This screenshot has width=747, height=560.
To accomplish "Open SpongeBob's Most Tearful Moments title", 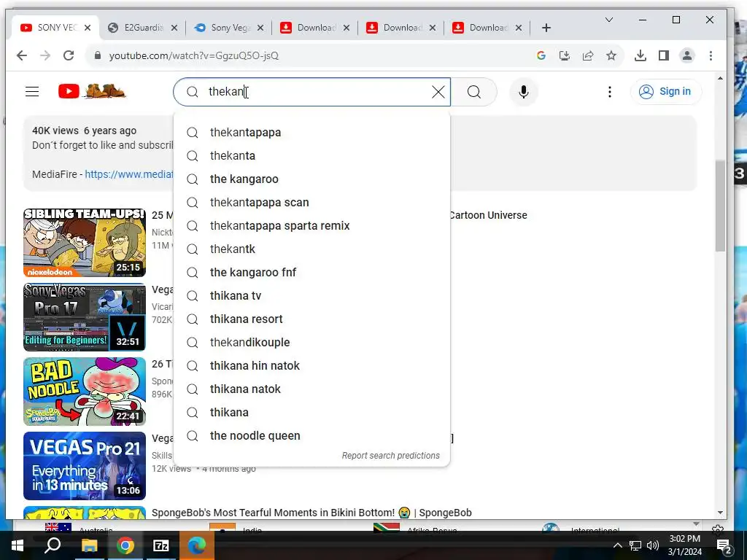I will pyautogui.click(x=311, y=513).
